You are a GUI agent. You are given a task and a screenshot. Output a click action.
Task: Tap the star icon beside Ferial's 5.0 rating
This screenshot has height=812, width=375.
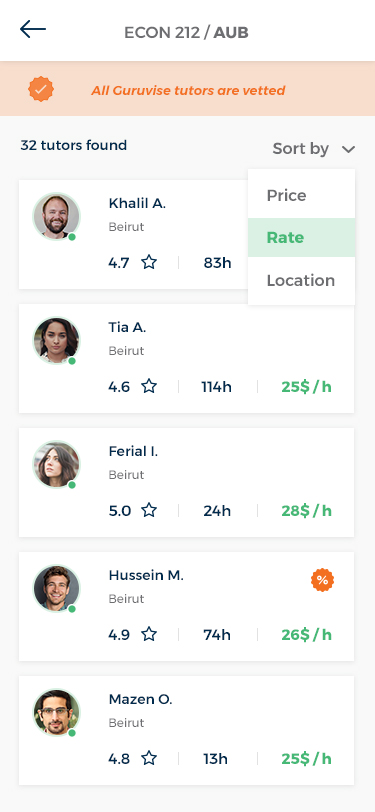coord(149,511)
